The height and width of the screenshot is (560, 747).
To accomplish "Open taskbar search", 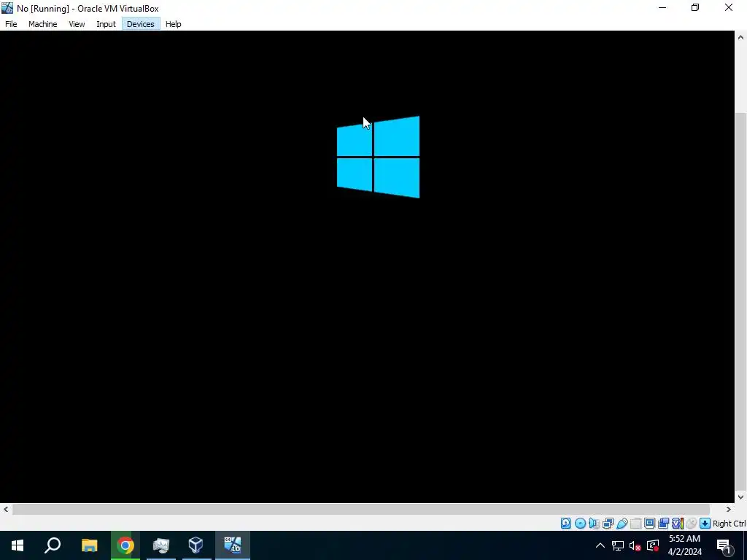I will 53,545.
